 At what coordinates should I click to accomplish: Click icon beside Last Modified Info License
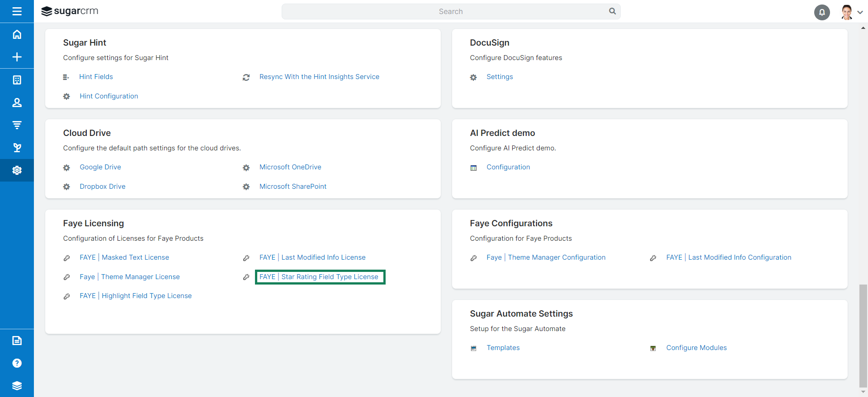point(246,258)
